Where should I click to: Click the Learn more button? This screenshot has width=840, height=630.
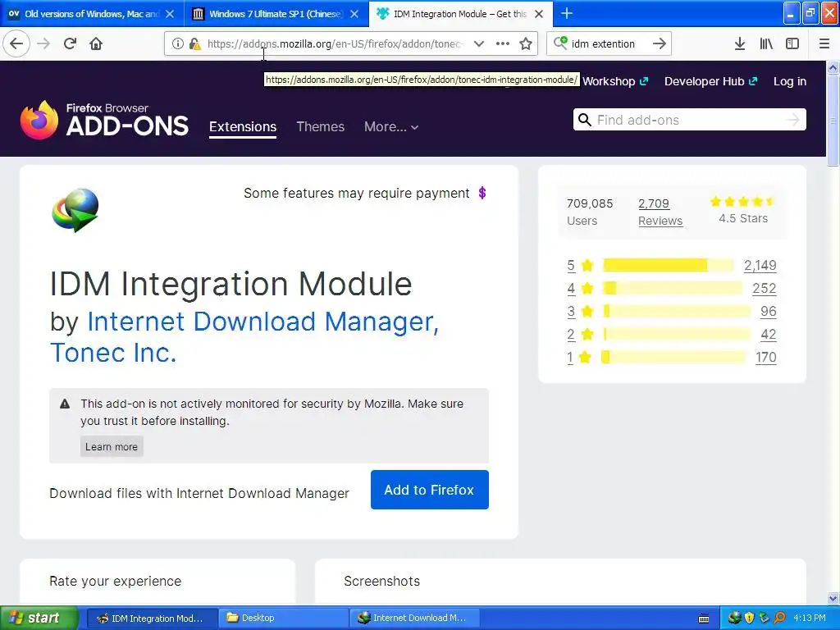(112, 447)
